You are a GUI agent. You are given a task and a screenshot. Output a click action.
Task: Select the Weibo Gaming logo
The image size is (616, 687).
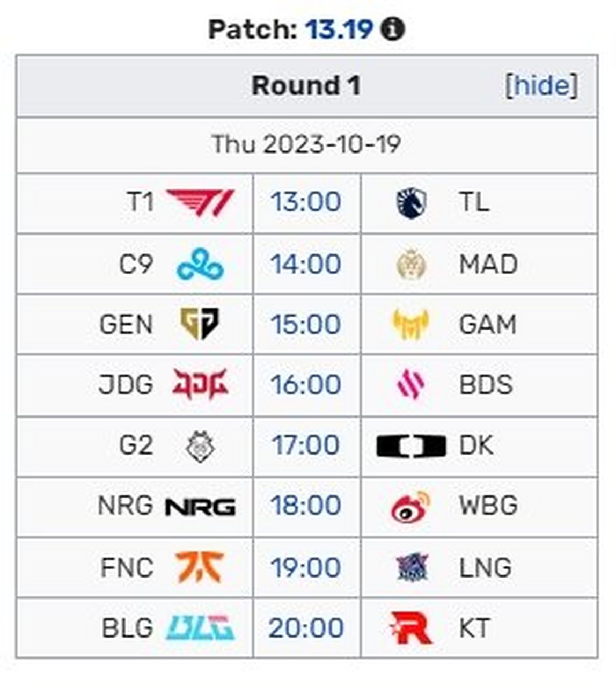click(x=411, y=506)
